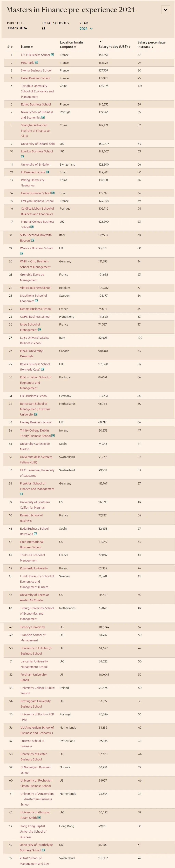175x868 pixels.
Task: Click the icon beside Esade Business School
Action: 53,193
